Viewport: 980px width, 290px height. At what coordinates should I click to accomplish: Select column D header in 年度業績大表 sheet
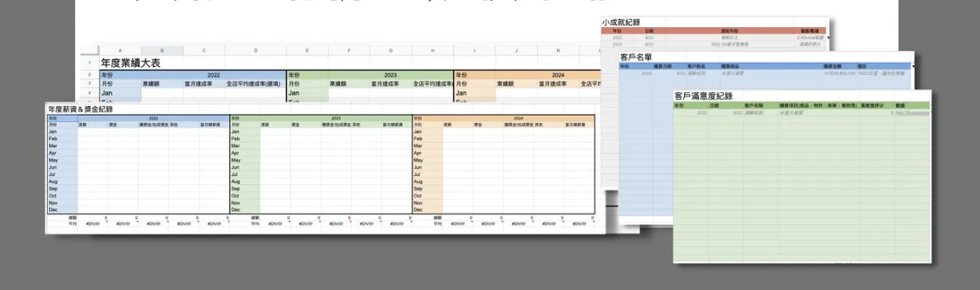coord(255,50)
